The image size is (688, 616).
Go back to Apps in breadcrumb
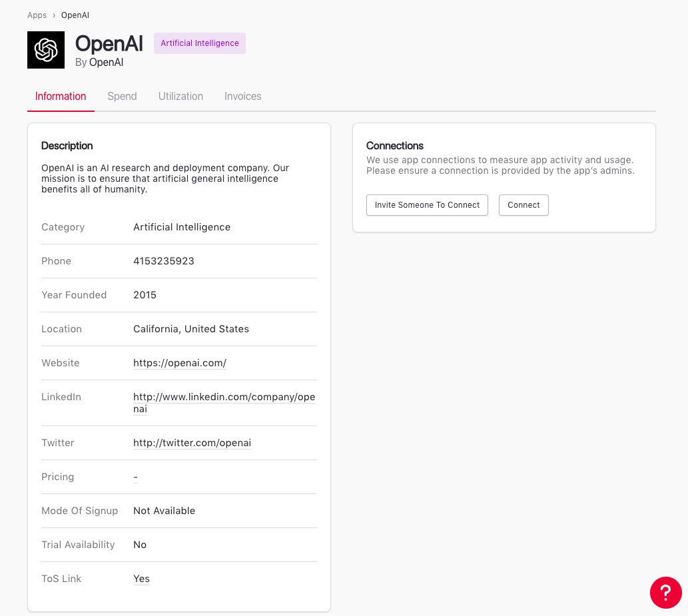(x=37, y=15)
